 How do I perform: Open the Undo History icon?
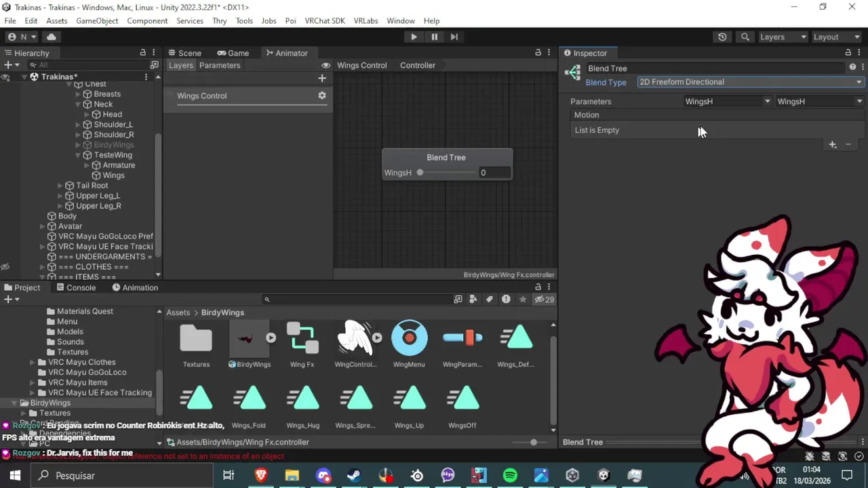722,37
